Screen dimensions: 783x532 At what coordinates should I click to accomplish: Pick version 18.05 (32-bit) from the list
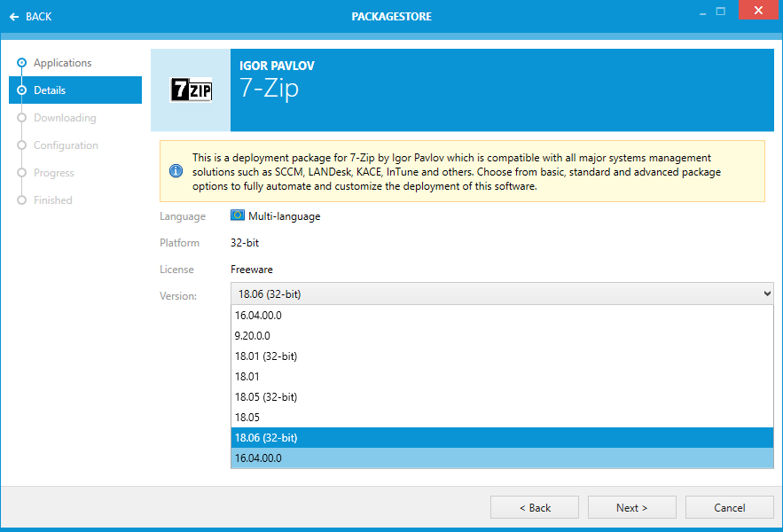(x=266, y=397)
